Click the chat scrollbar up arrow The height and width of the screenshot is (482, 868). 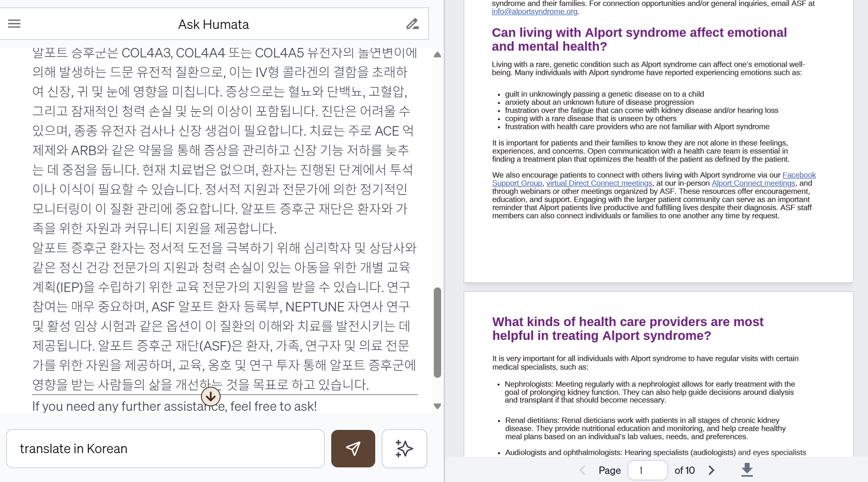click(x=437, y=55)
